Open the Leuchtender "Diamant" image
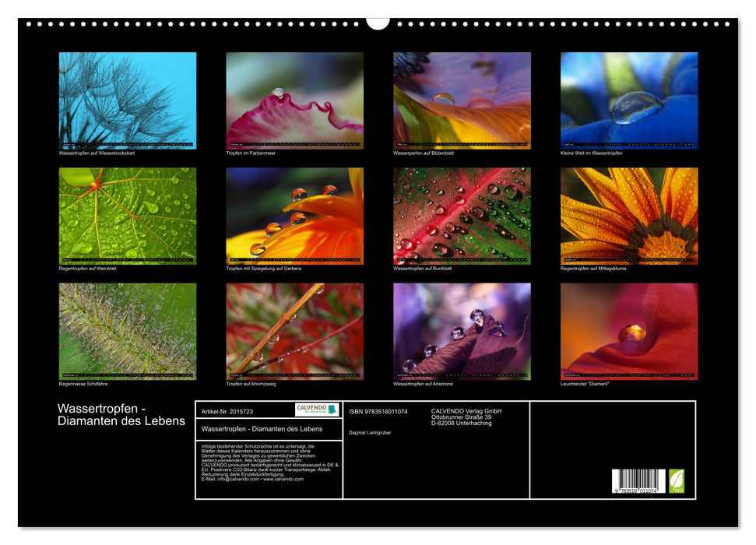The width and height of the screenshot is (756, 545). (629, 331)
